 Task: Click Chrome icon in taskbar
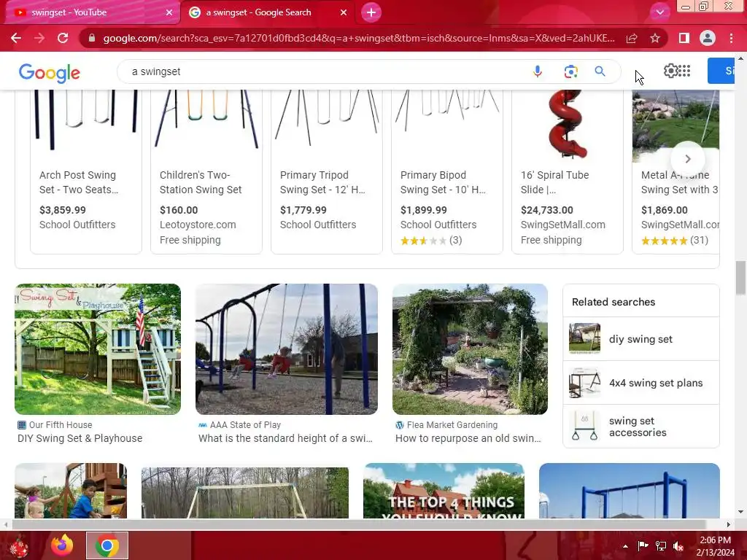point(107,545)
